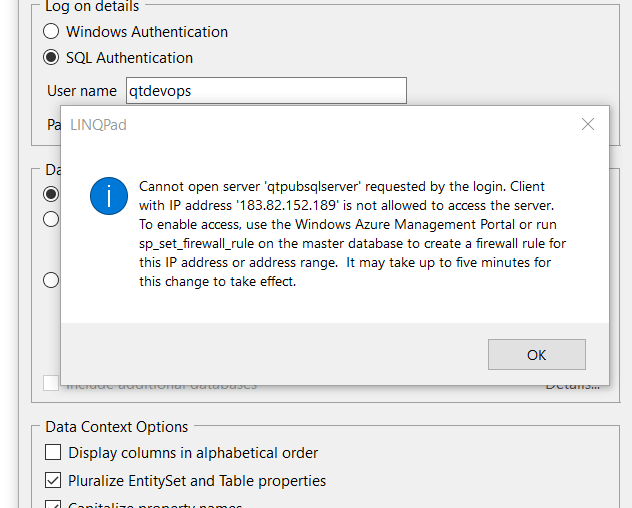Toggle Display columns in alphabetical order

click(x=53, y=452)
